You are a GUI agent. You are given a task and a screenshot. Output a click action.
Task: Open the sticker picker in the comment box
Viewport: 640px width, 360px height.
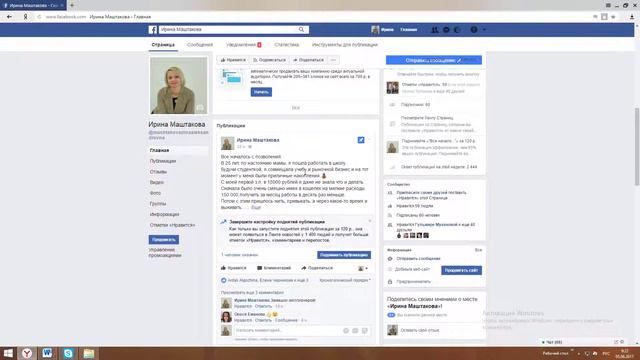pyautogui.click(x=364, y=330)
